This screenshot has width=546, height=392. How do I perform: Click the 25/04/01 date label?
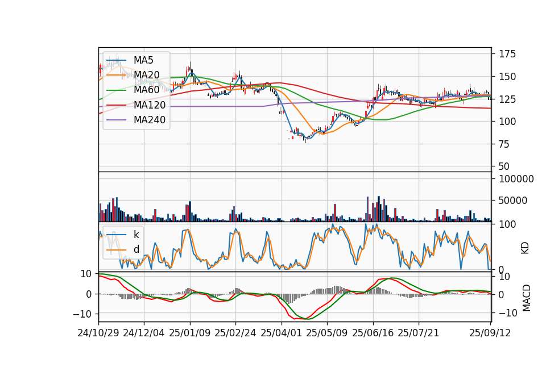click(282, 333)
